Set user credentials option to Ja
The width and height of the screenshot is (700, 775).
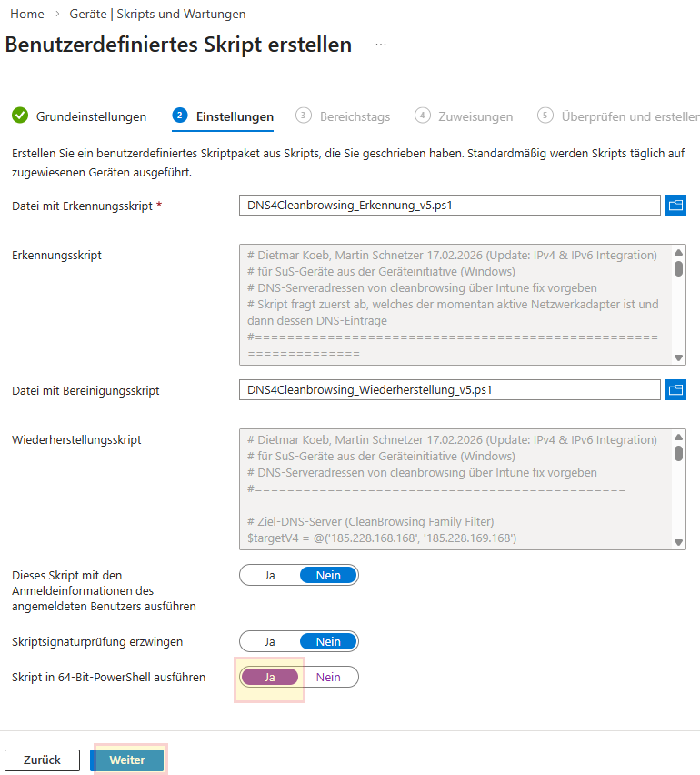click(x=270, y=575)
